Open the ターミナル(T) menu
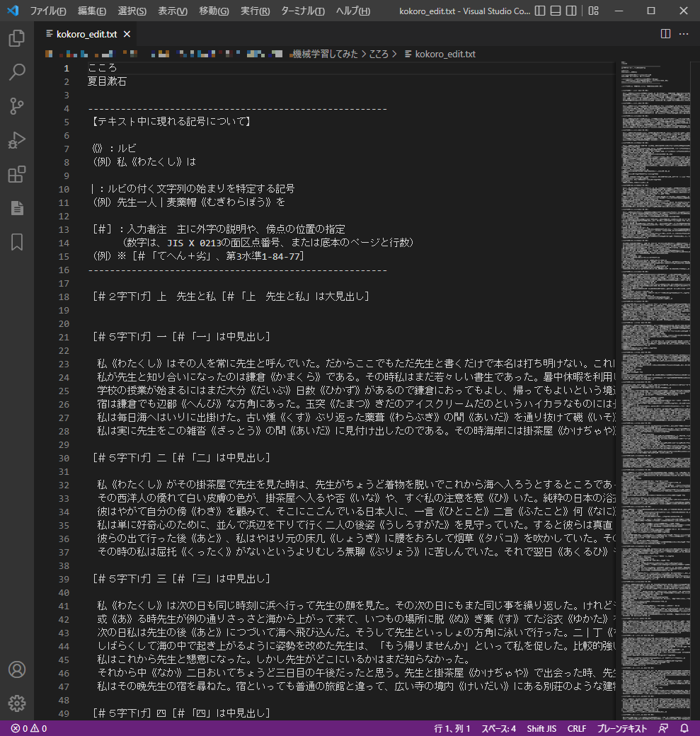The height and width of the screenshot is (736, 700). [x=302, y=11]
